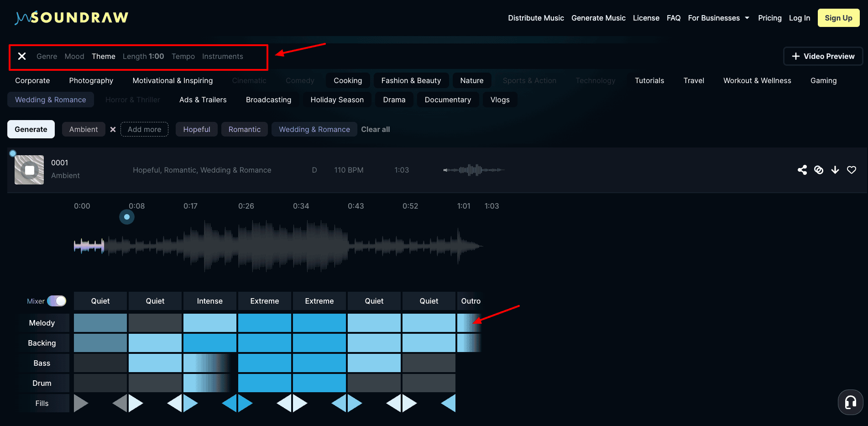
Task: Click the SOUNDRAW logo
Action: pyautogui.click(x=72, y=17)
